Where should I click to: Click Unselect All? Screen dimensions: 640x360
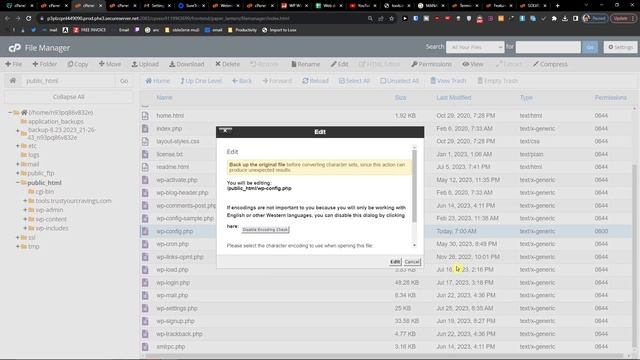pos(399,81)
